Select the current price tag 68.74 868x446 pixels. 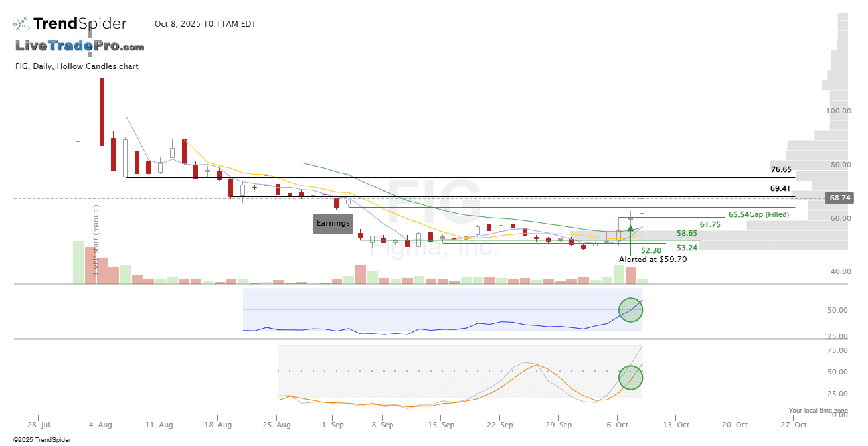[839, 198]
